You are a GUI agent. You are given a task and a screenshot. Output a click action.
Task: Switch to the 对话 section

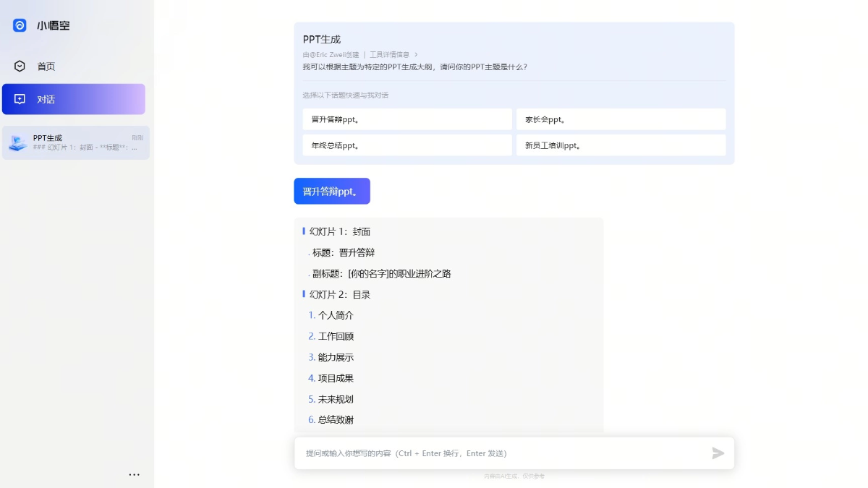pyautogui.click(x=45, y=99)
